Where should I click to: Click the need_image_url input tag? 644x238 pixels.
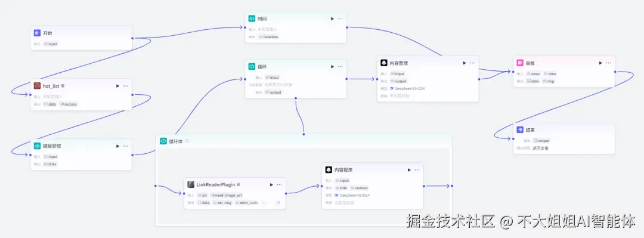coord(226,195)
